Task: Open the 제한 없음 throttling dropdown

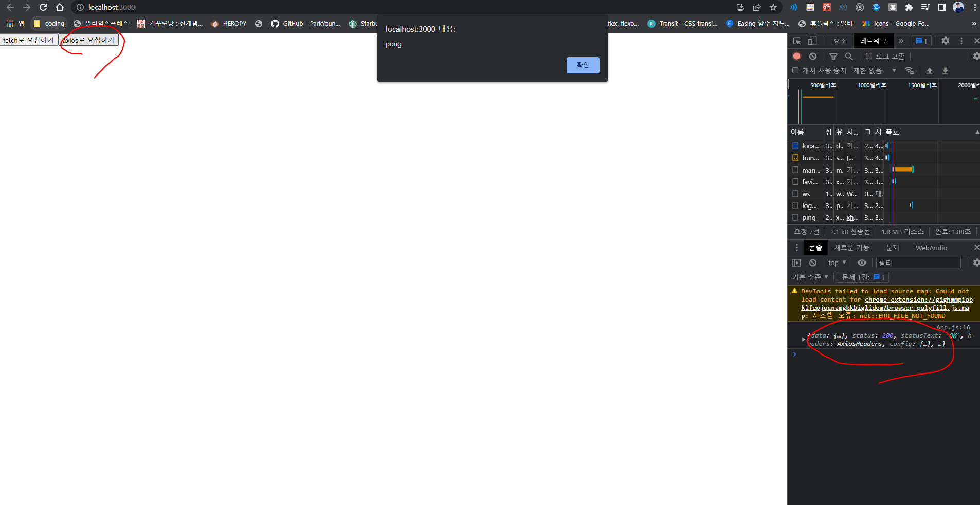Action: tap(875, 71)
